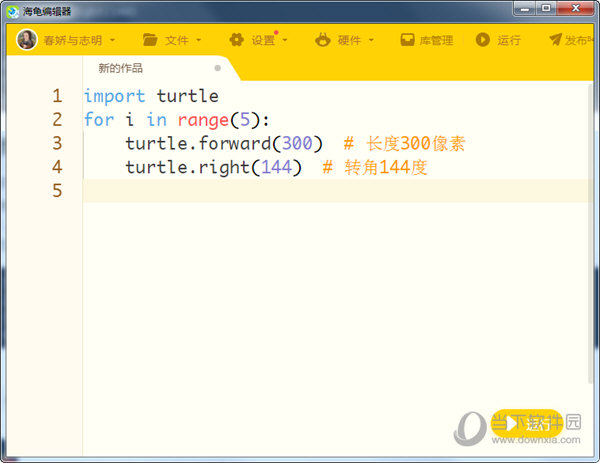The height and width of the screenshot is (463, 600).
Task: Click the inbox icon for 库管理
Action: coord(407,40)
